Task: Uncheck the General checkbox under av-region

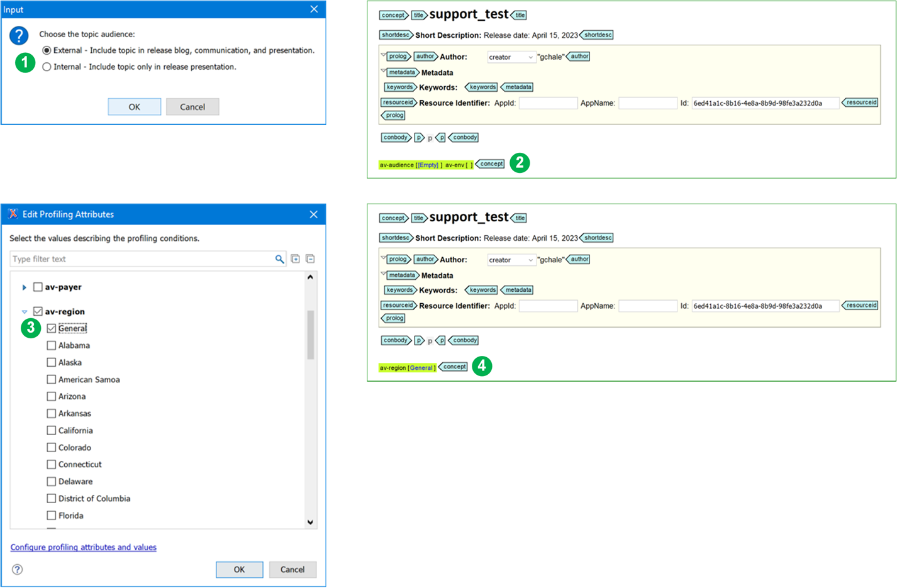Action: [x=52, y=328]
